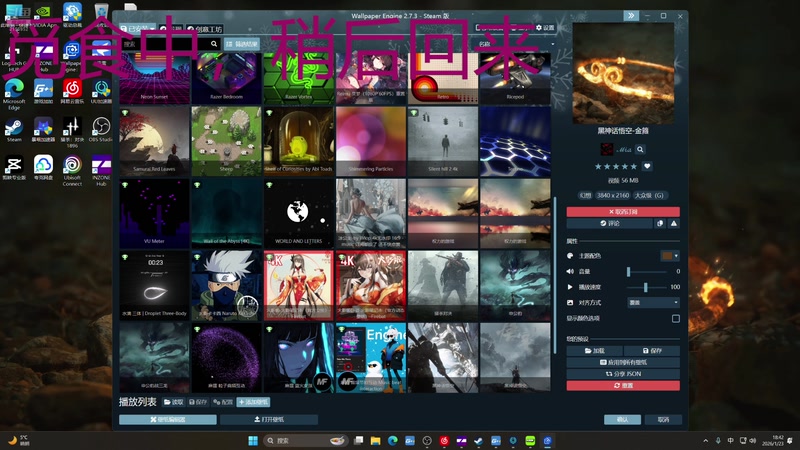Open the Settings gear (设置)
Image resolution: width=800 pixels, height=450 pixels.
coord(545,28)
